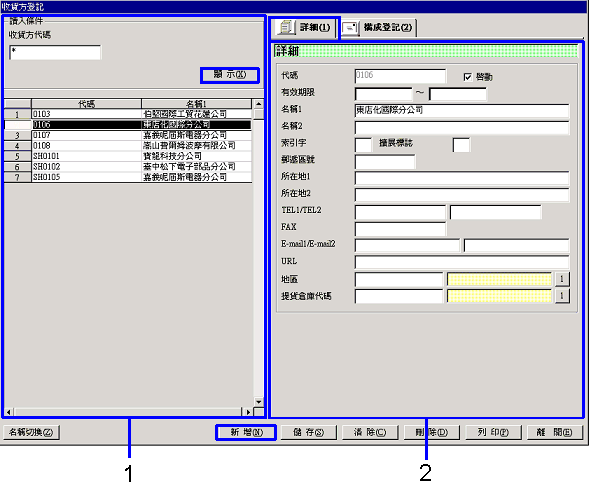
Task: Click the horizontal scrollbar left arrow
Action: pyautogui.click(x=9, y=412)
